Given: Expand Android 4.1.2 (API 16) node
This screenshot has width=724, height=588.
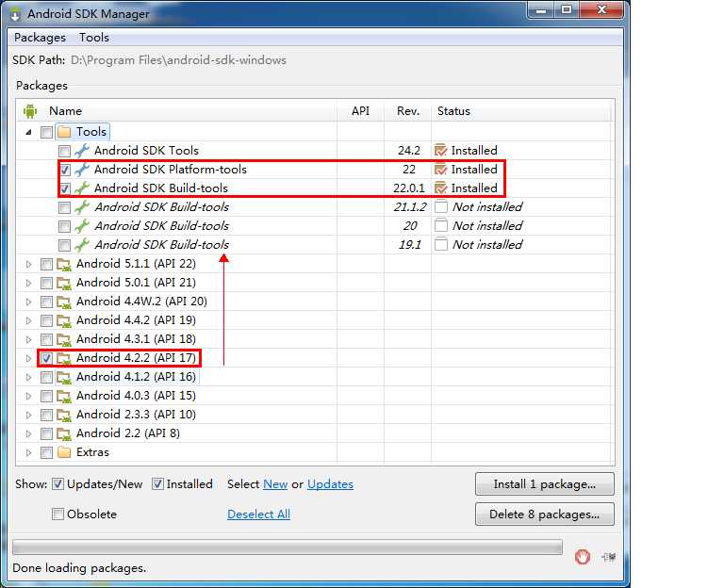Looking at the screenshot, I should click(x=28, y=378).
